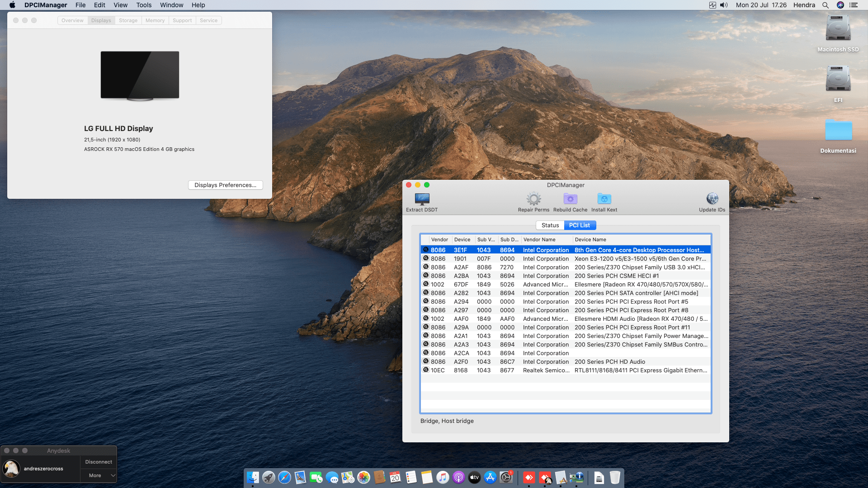
Task: Open Siri from the menu bar
Action: (840, 5)
